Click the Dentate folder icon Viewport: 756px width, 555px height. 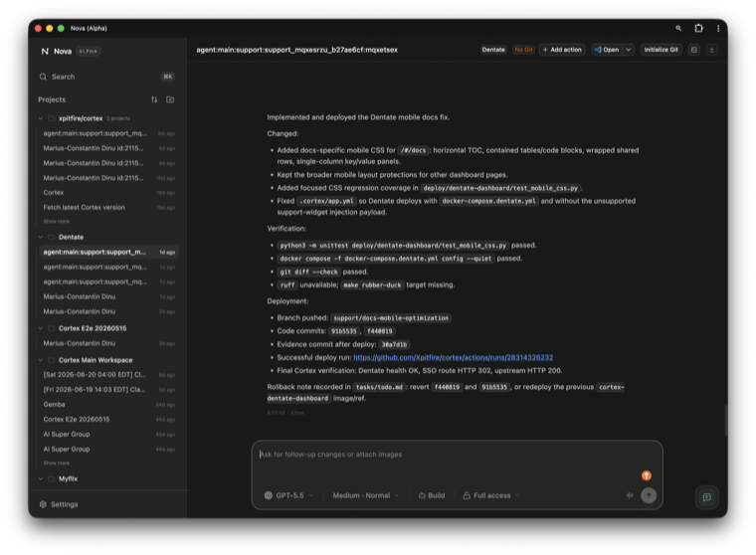pyautogui.click(x=51, y=237)
